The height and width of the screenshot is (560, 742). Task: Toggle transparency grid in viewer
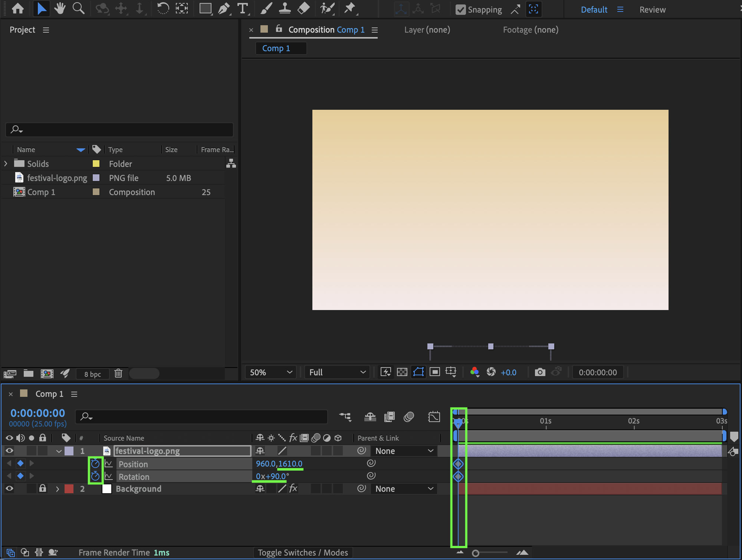402,372
